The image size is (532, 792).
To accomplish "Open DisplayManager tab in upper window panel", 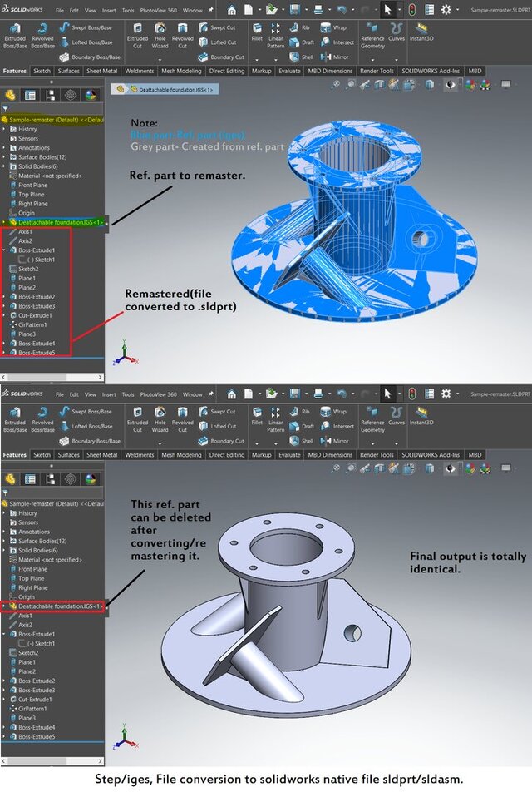I will [91, 95].
